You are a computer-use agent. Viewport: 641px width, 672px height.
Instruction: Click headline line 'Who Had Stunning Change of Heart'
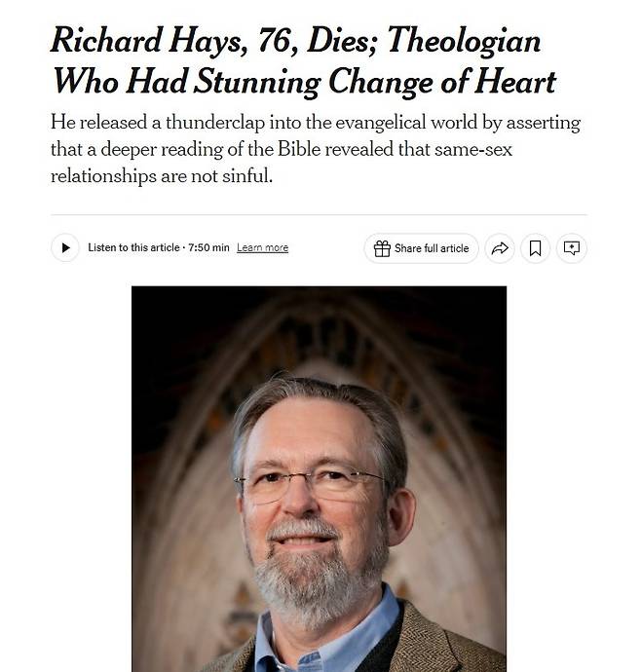(x=303, y=82)
